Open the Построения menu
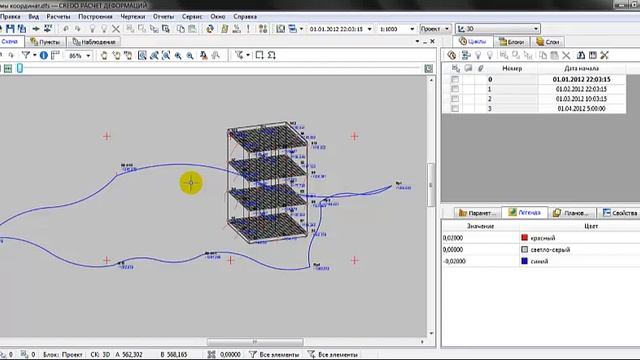Screen dimensions: 640x360 (x=95, y=17)
